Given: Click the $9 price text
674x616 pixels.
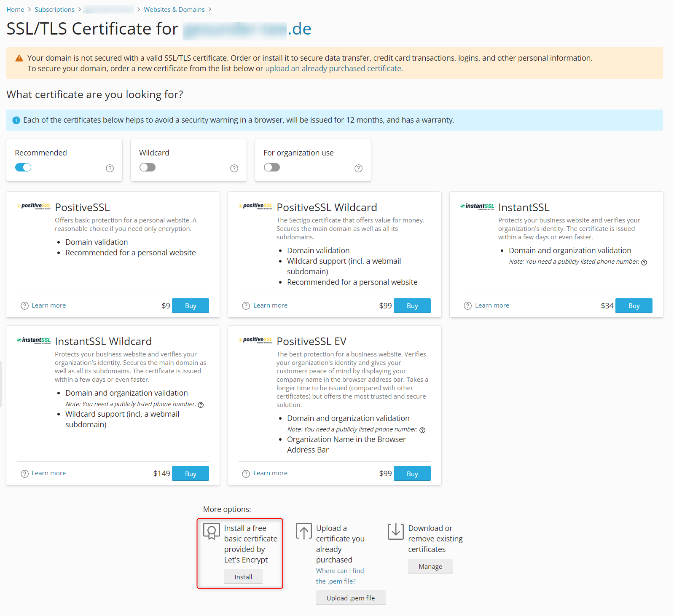Looking at the screenshot, I should 166,306.
